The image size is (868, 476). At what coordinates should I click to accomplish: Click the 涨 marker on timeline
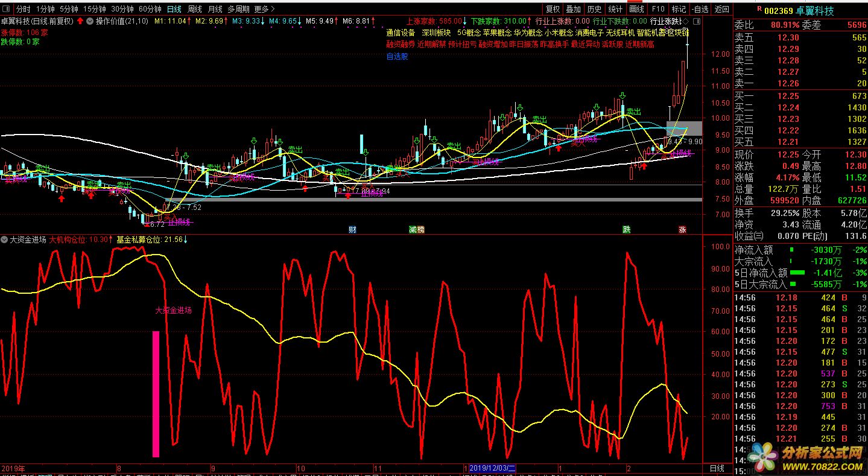(682, 229)
